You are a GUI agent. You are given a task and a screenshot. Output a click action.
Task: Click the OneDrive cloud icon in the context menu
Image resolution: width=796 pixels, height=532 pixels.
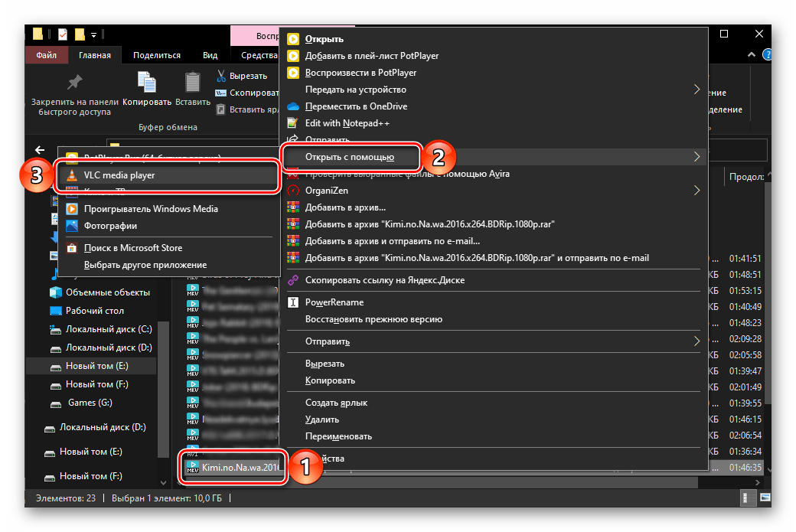point(293,106)
